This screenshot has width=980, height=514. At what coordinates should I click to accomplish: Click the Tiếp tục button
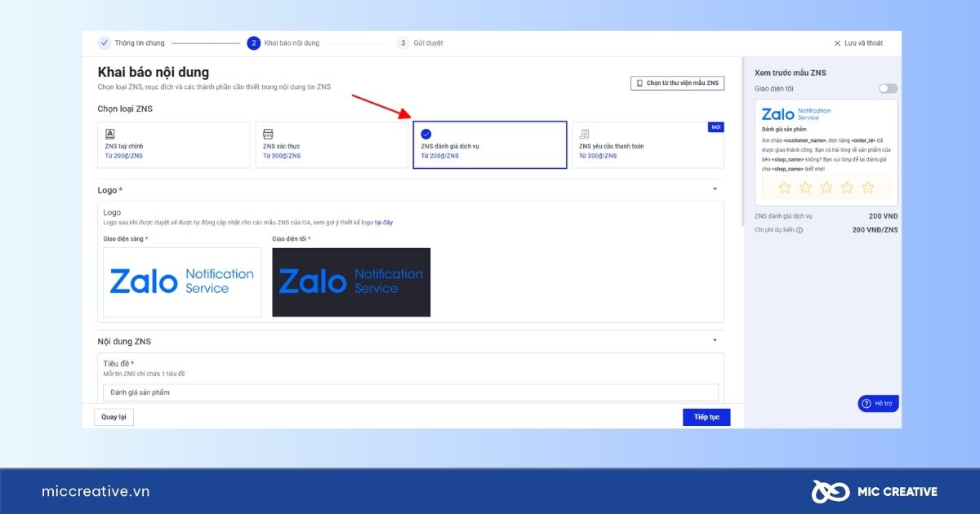pos(706,417)
